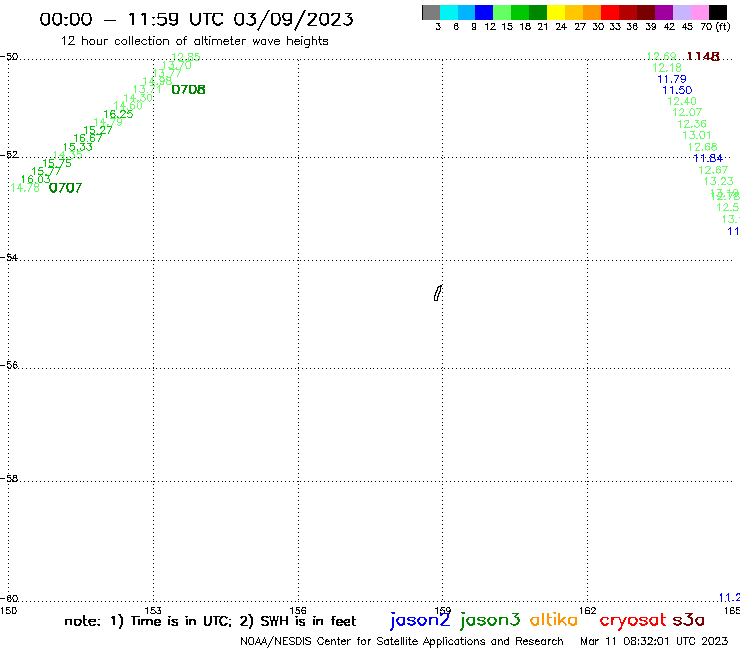
Task: Click the NOAA/NESDIS credit line
Action: [x=402, y=641]
